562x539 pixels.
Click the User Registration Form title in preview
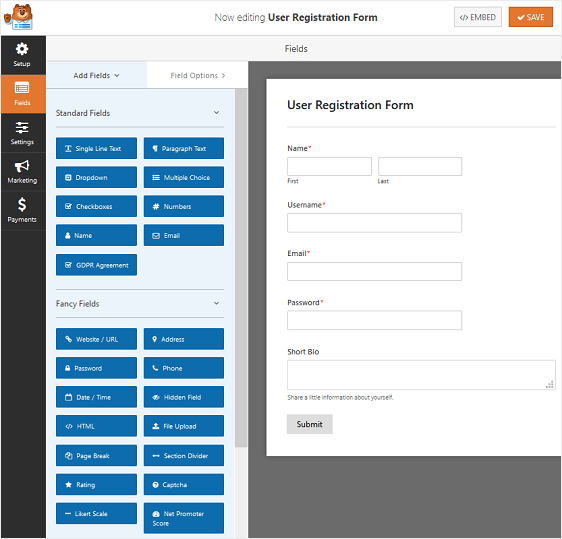350,105
